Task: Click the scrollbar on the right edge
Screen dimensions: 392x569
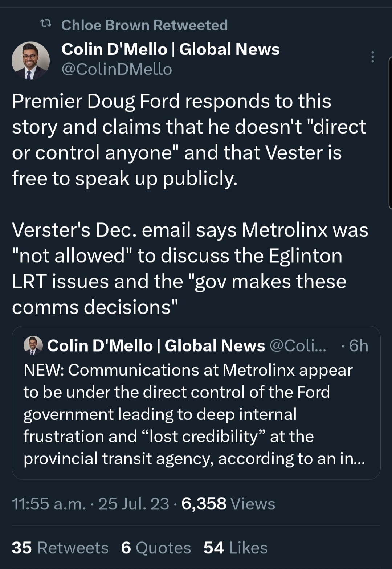Action: [390, 132]
